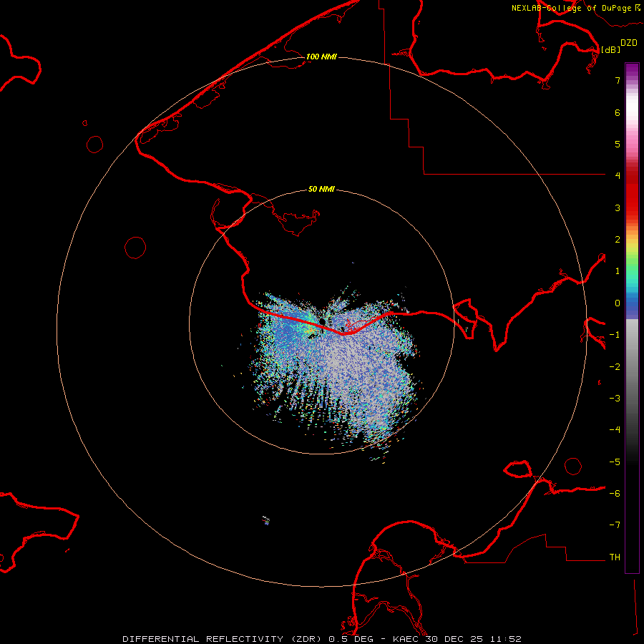Click the 100 NMI range ring label
644x644 pixels.
[321, 57]
